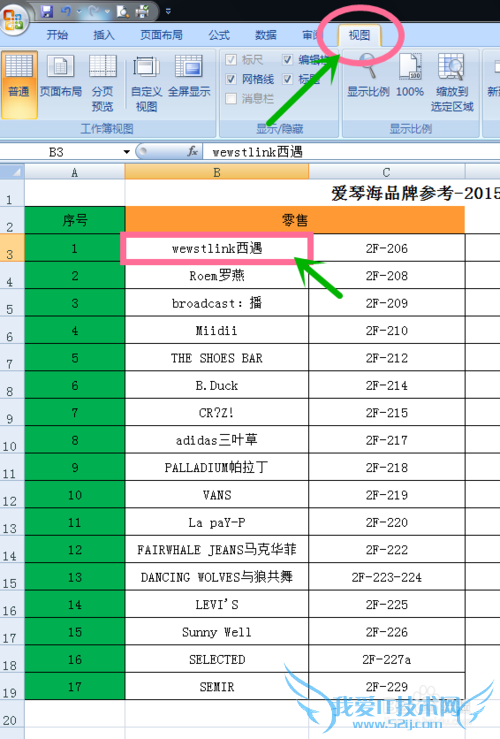Open the View (视图) ribbon tab
Screen dimensions: 500x739
[x=359, y=35]
